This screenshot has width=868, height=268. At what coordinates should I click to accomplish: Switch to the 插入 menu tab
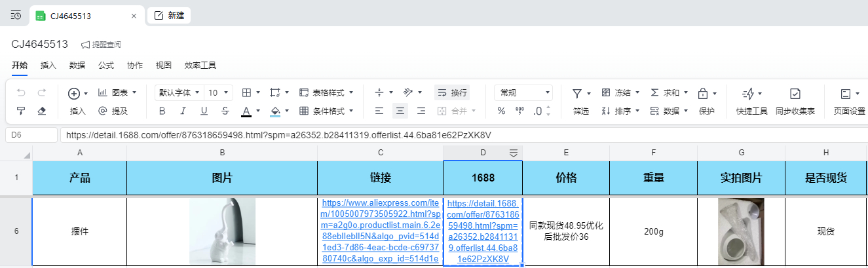(48, 66)
